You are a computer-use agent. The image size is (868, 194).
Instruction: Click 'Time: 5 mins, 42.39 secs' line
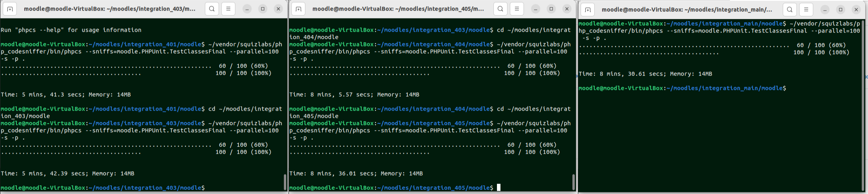[x=68, y=174]
